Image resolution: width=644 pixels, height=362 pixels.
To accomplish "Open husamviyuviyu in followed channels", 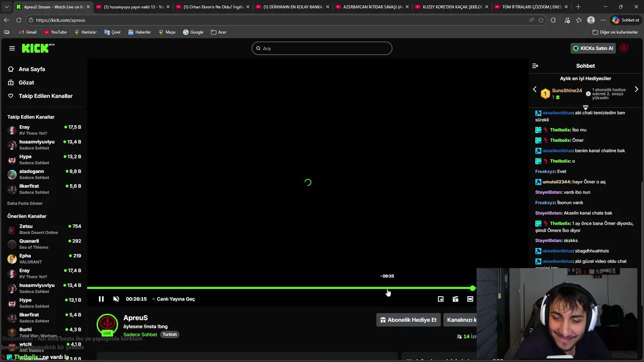I will click(44, 145).
